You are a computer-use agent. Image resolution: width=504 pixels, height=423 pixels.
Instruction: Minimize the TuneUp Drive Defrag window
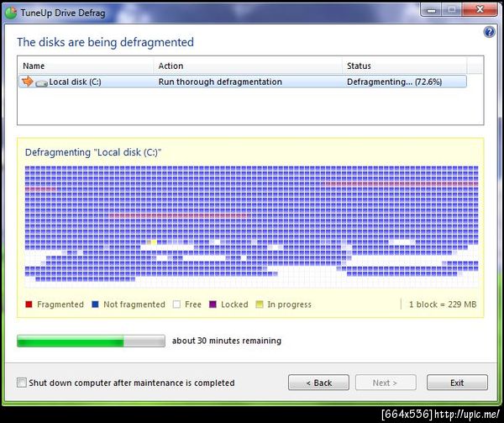(431, 10)
